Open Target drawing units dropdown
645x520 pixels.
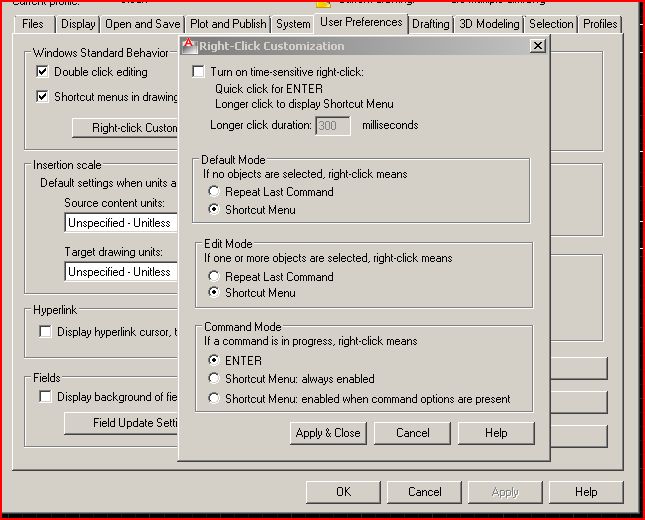(121, 272)
